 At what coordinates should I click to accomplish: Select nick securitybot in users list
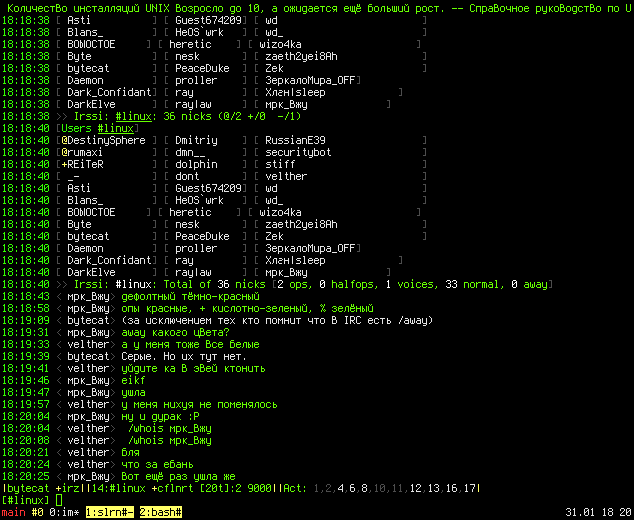pyautogui.click(x=298, y=152)
